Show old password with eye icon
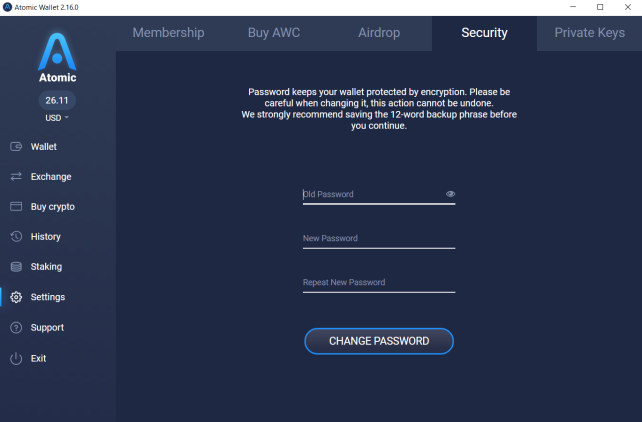This screenshot has height=422, width=642. pyautogui.click(x=450, y=194)
